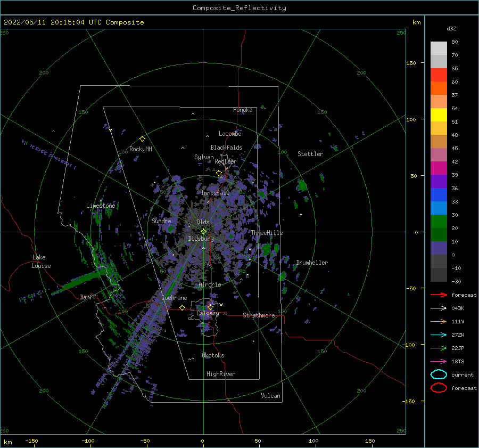Click the yellow diamond marker below Cochrane
Image resolution: width=479 pixels, height=448 pixels.
click(182, 307)
